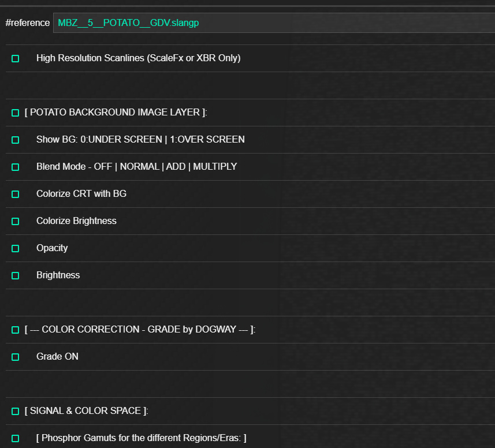Toggle the Colorize Brightness checkbox
Screen dimensions: 495x448
pos(16,221)
